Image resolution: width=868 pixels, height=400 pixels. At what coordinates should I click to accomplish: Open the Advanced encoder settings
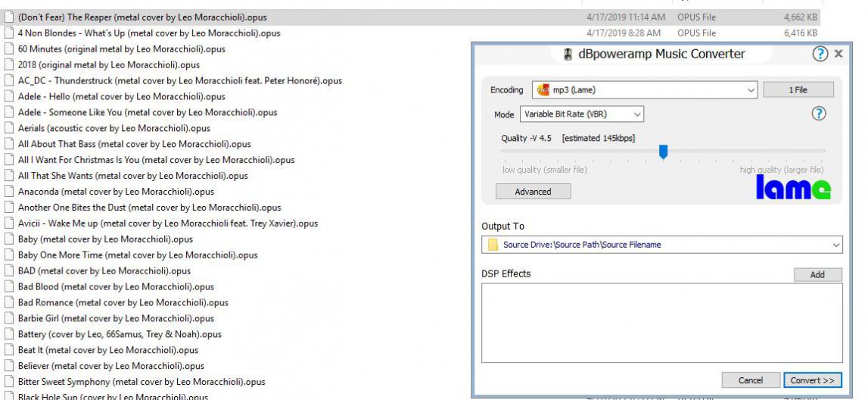(x=533, y=192)
